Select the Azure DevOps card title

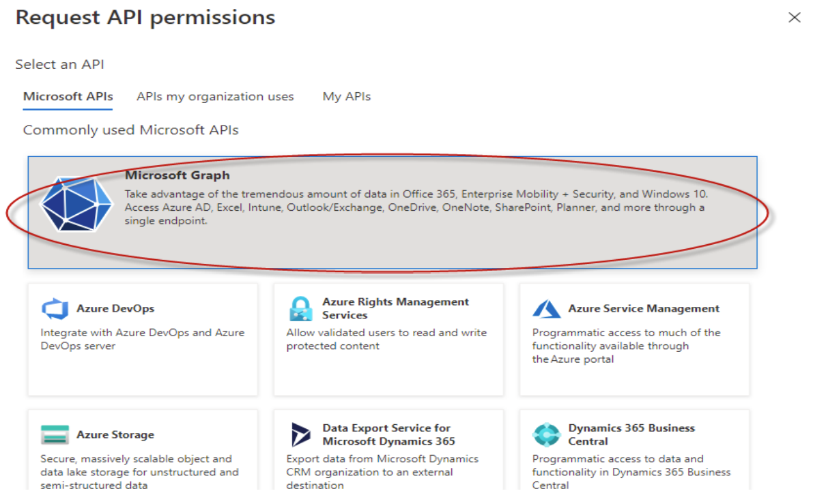(x=115, y=308)
